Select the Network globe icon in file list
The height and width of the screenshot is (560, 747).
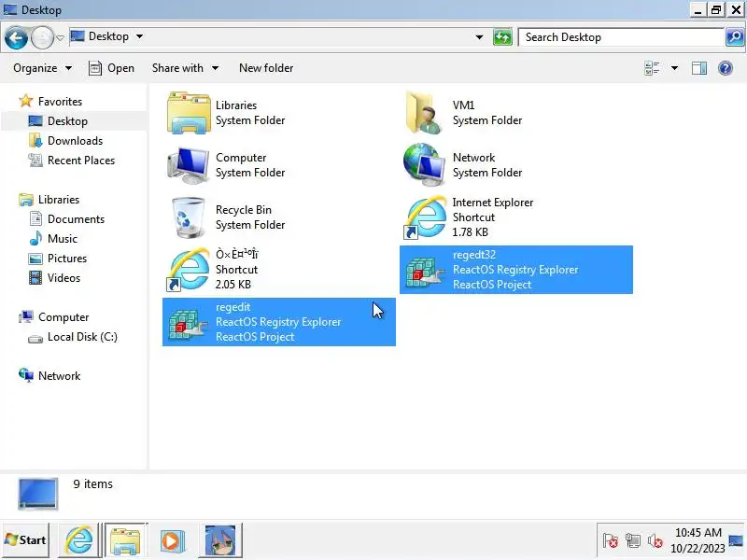[x=424, y=165]
